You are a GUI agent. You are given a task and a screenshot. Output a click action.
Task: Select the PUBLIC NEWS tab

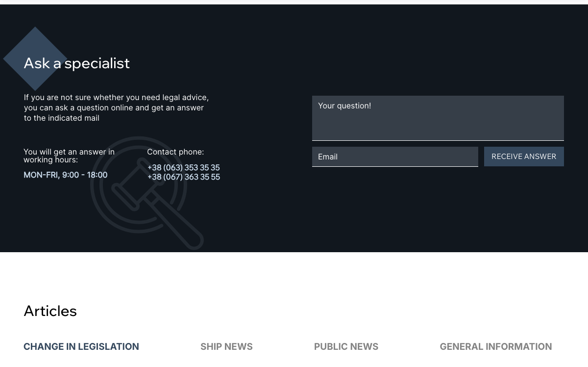click(x=346, y=346)
